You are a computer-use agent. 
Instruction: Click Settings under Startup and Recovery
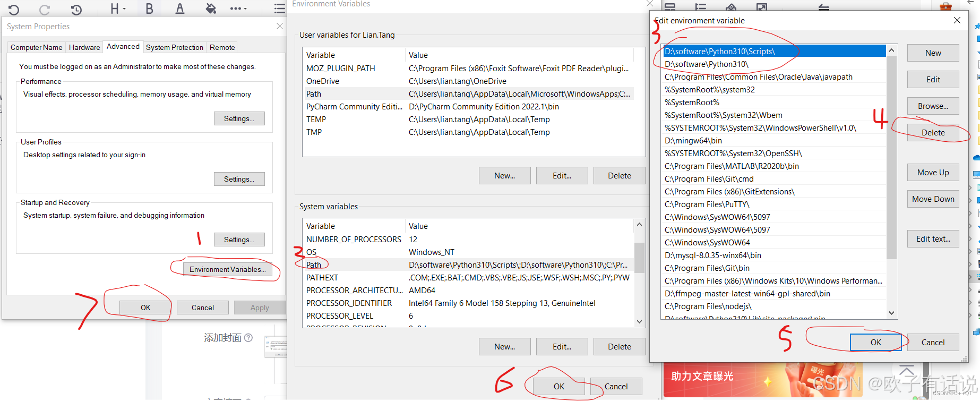coord(239,240)
